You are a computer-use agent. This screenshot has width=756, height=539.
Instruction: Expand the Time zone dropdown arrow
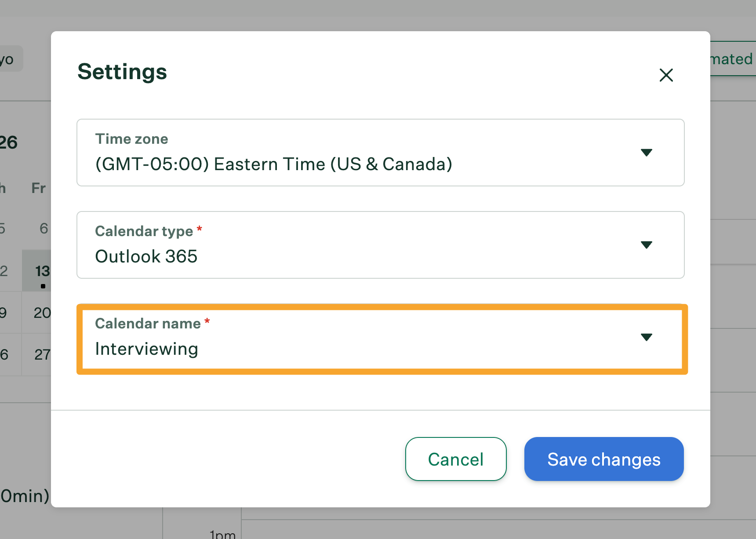646,153
